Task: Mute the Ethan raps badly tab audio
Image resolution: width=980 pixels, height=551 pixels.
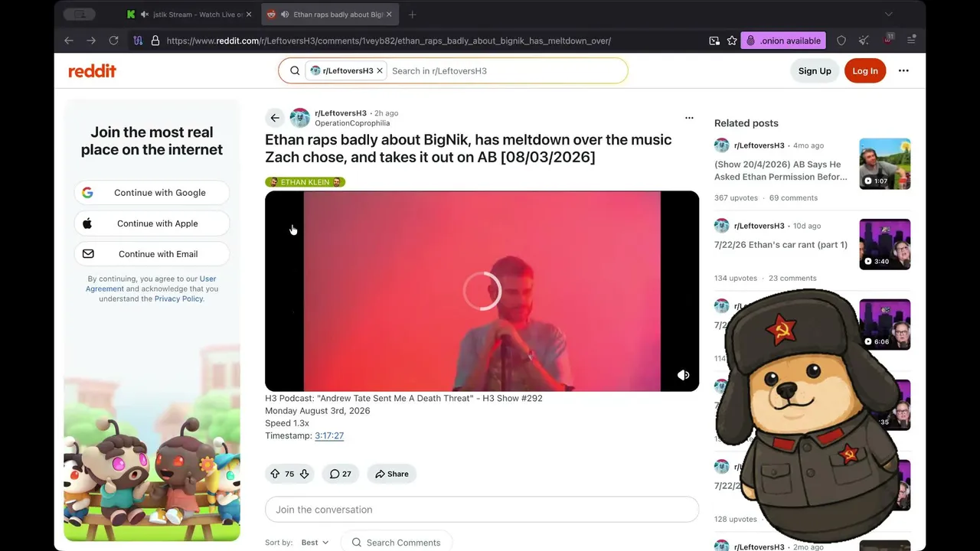Action: [x=285, y=15]
